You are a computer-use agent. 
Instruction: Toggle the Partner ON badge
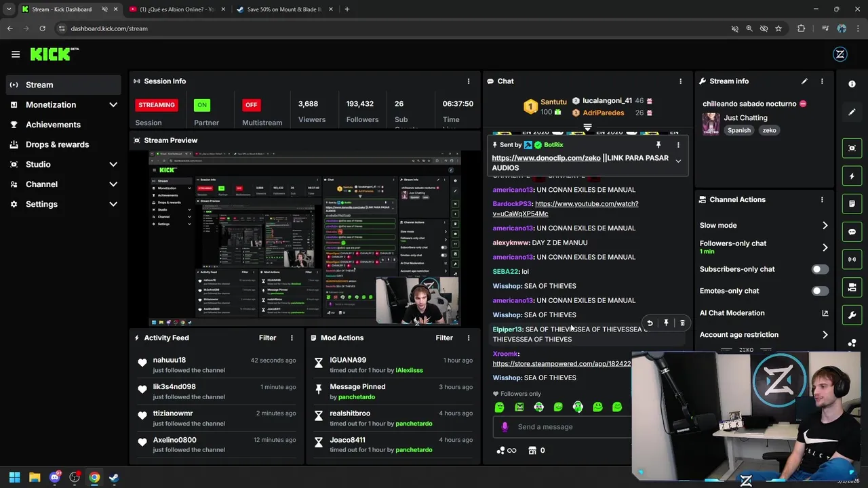[202, 105]
